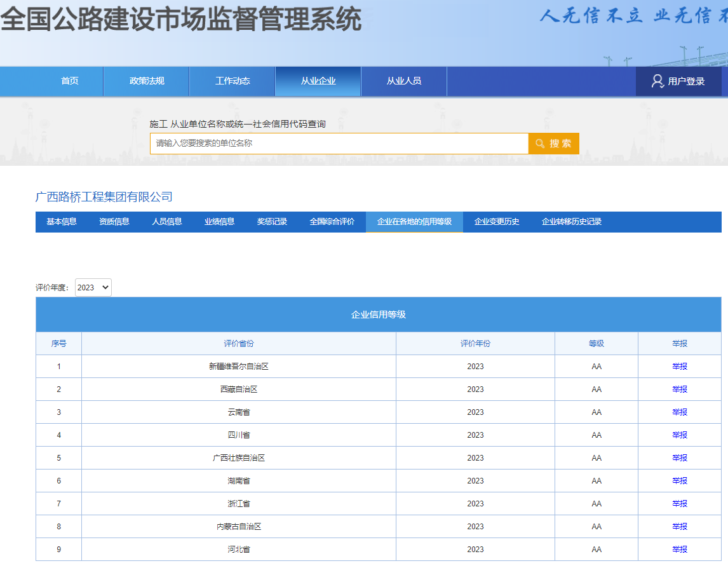728x568 pixels.
Task: Open the 工作动态 section
Action: coord(232,81)
